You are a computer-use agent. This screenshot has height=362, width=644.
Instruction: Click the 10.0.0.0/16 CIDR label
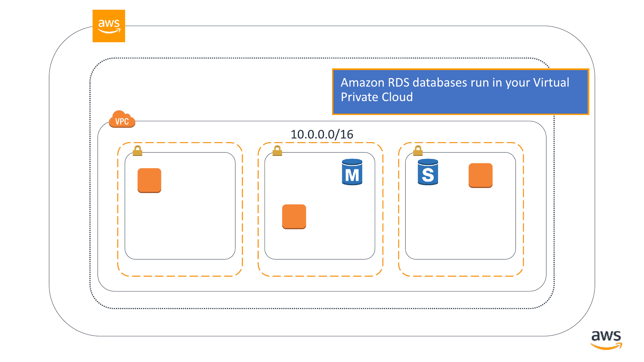pos(322,134)
